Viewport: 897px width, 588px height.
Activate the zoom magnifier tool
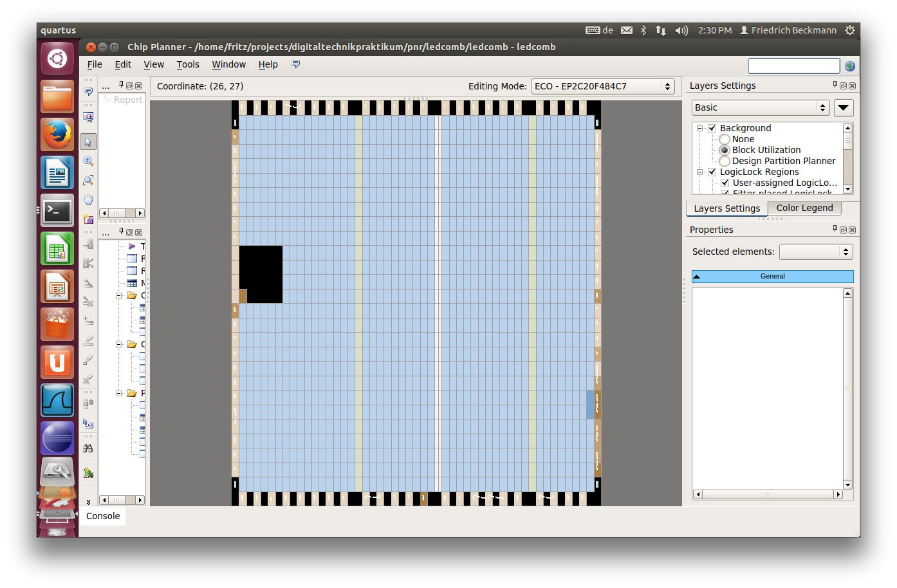tap(88, 161)
